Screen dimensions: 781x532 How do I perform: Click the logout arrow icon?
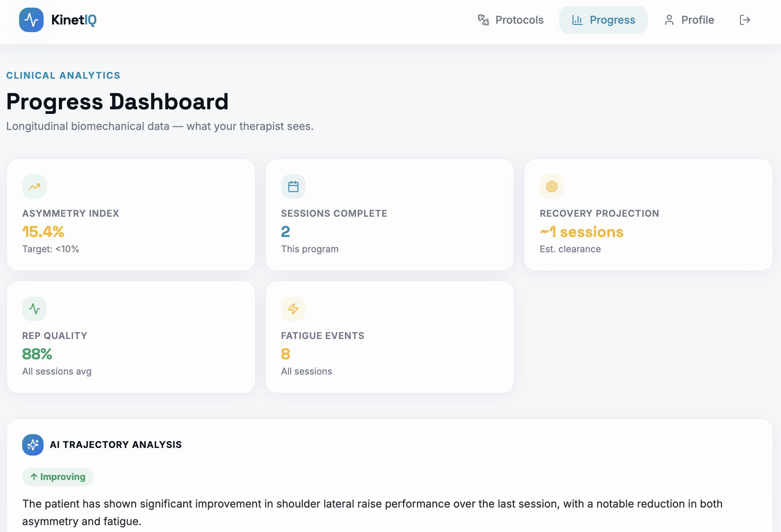(745, 20)
